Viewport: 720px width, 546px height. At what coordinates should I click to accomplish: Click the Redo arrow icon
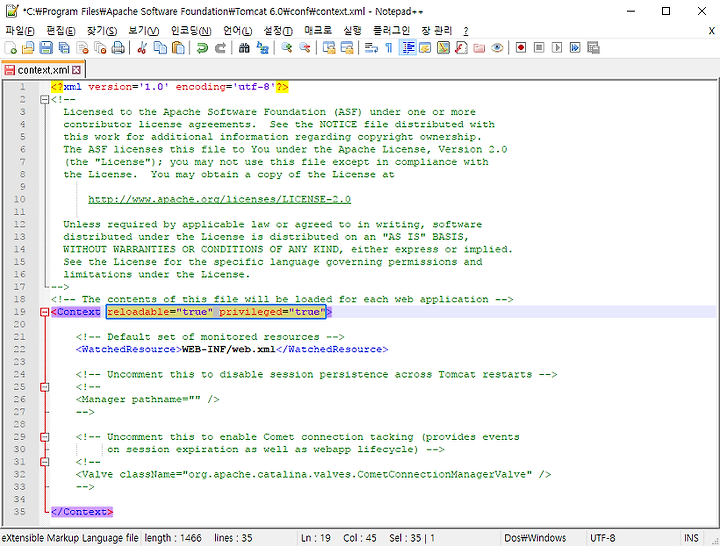(220, 48)
